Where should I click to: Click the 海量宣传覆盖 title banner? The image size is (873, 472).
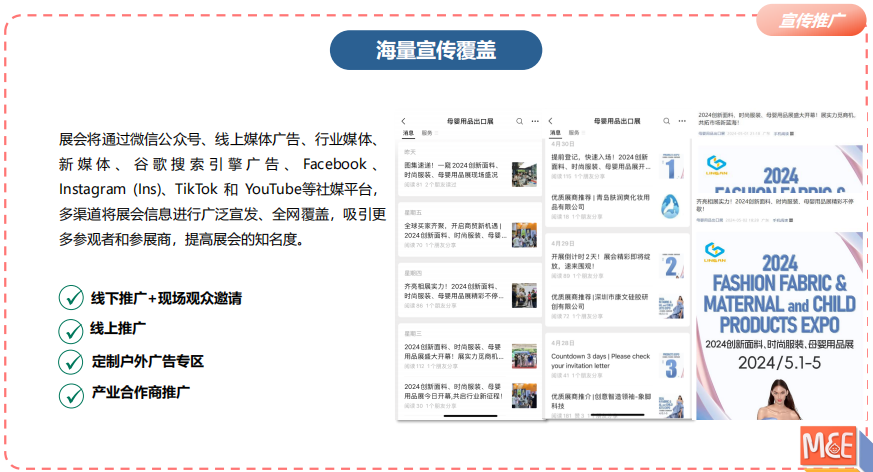[x=435, y=50]
